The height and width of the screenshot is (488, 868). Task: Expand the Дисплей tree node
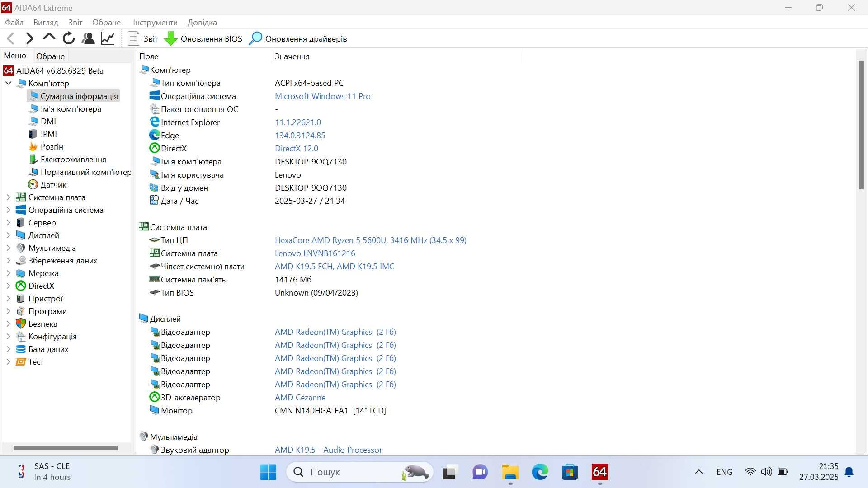tap(8, 235)
